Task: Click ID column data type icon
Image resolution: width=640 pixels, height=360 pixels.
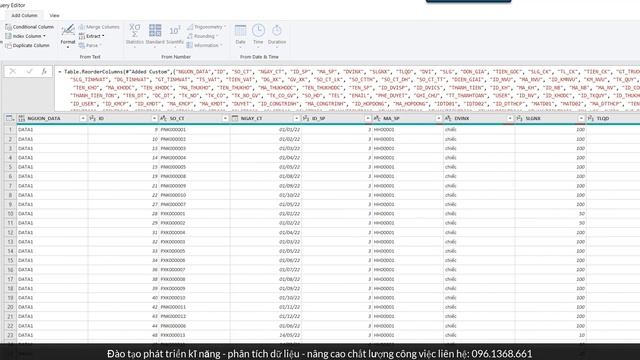Action: click(93, 118)
